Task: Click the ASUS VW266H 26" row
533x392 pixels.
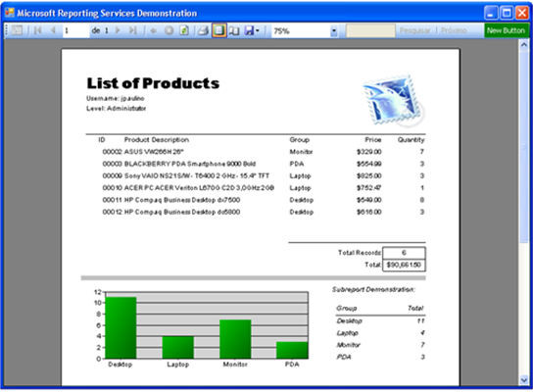Action: (256, 152)
